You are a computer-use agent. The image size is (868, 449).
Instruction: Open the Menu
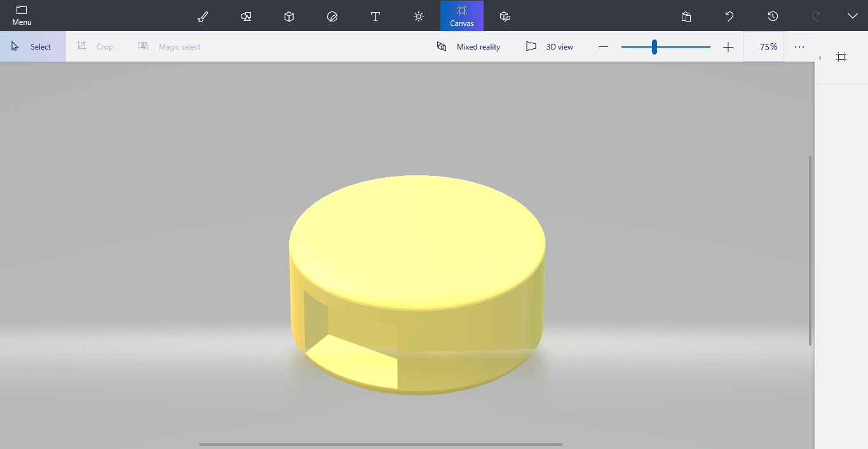[x=21, y=15]
